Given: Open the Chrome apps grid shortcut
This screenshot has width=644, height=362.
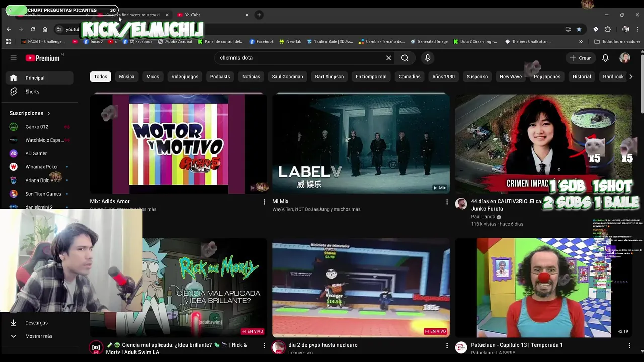Looking at the screenshot, I should [9, 42].
